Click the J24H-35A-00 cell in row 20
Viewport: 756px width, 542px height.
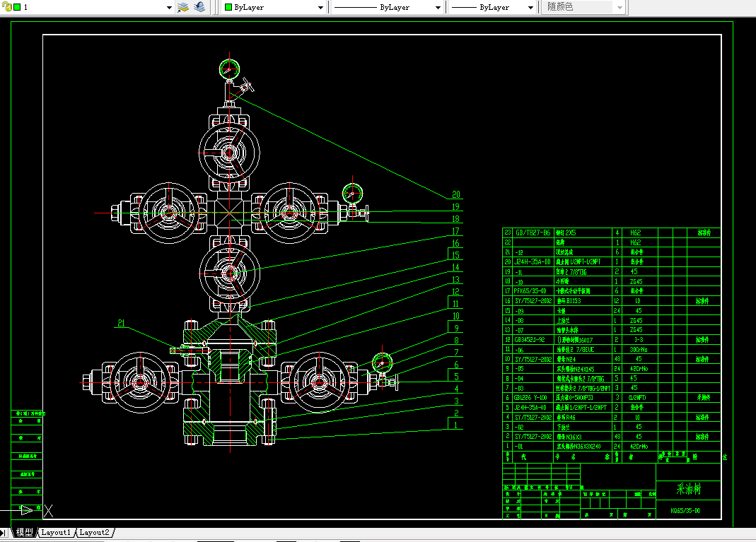[533, 261]
